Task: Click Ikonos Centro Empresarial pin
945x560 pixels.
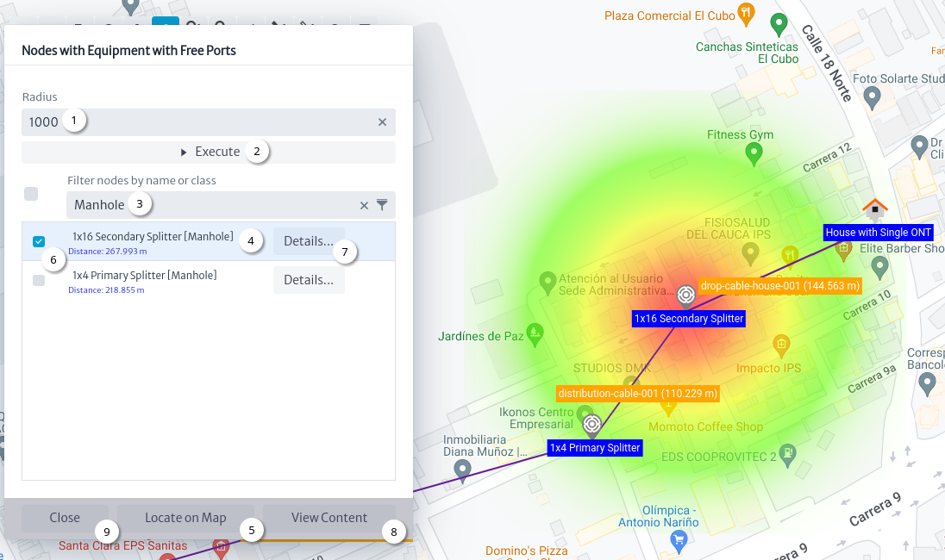Action: [584, 414]
